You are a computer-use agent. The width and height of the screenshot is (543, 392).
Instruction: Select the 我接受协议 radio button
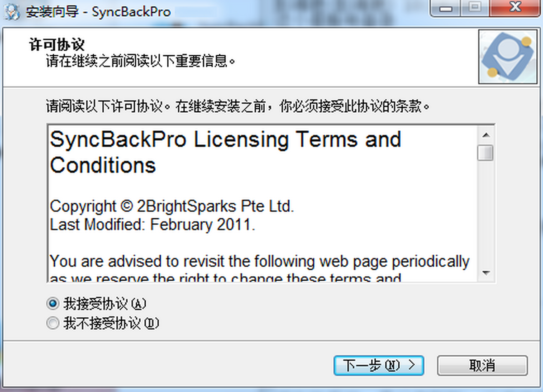pos(53,303)
